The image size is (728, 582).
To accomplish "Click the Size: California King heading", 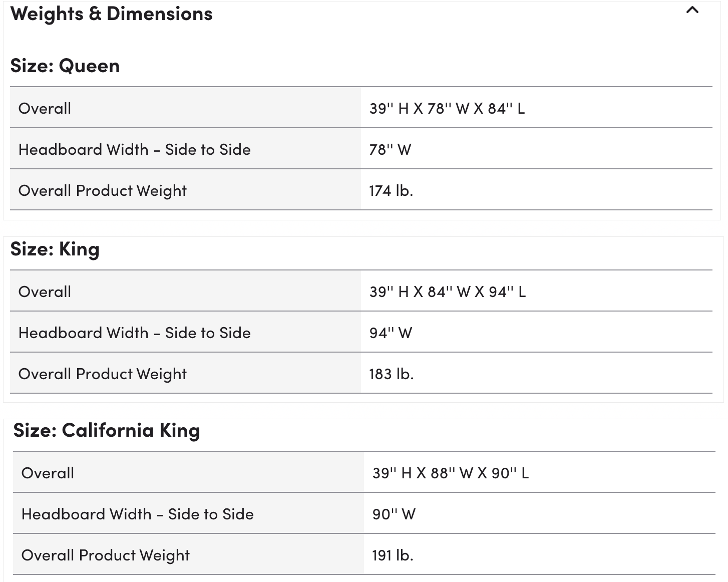I will pos(107,431).
